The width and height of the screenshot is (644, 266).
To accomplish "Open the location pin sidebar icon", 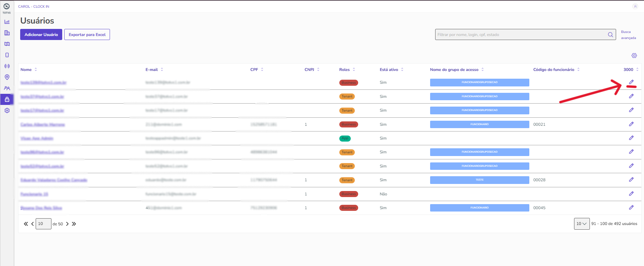I will click(7, 77).
